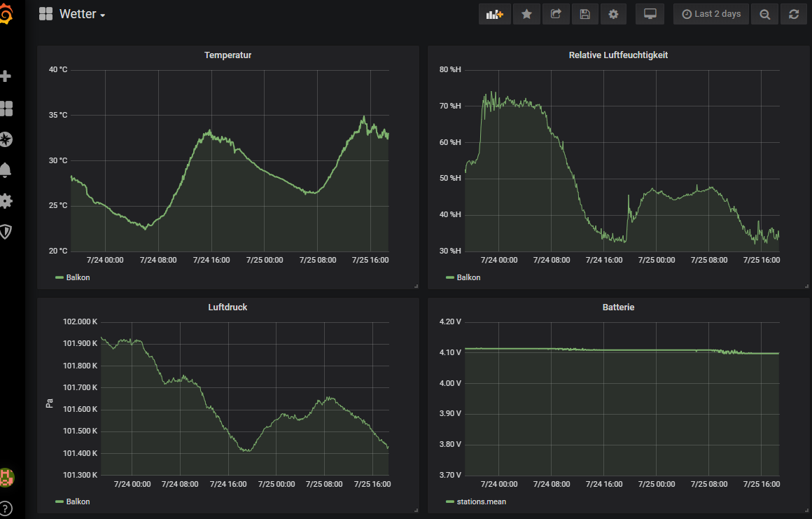Click the dashboard grid icon beside Wetter

(45, 14)
